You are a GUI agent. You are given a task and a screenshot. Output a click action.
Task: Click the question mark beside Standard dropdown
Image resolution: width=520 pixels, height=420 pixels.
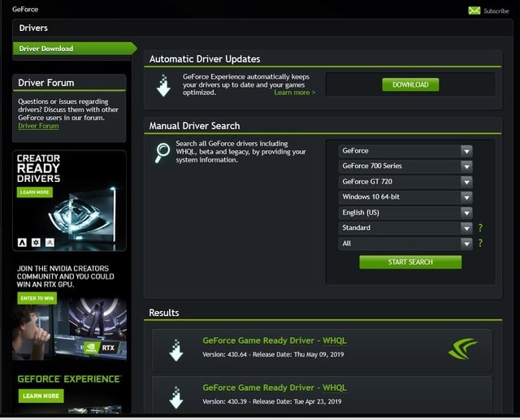click(x=480, y=227)
